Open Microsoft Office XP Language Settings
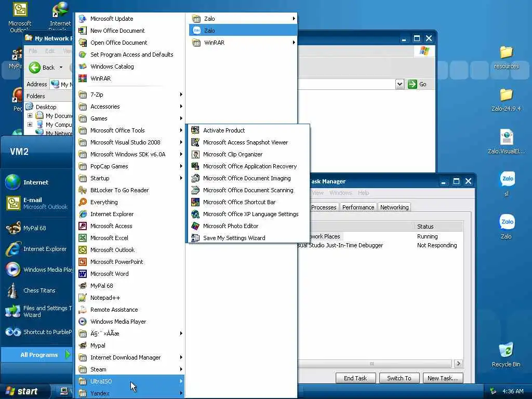532x399 pixels. coord(248,214)
